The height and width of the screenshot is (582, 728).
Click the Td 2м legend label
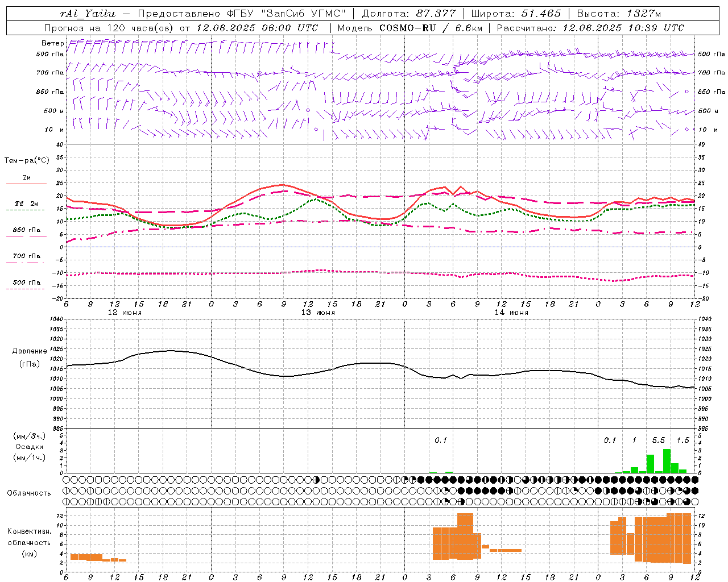27,203
